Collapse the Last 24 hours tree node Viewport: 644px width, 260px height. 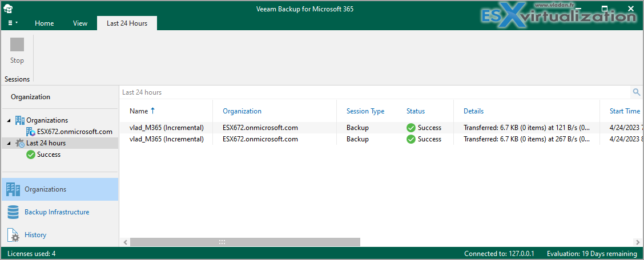(x=9, y=143)
